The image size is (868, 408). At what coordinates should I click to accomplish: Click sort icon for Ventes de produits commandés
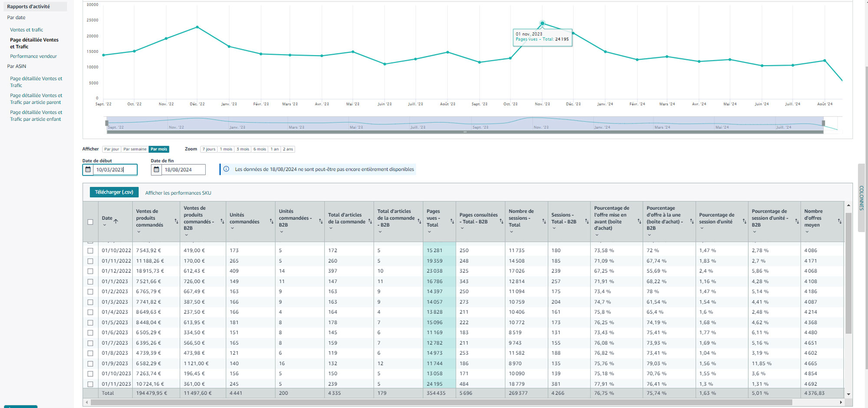pyautogui.click(x=176, y=221)
